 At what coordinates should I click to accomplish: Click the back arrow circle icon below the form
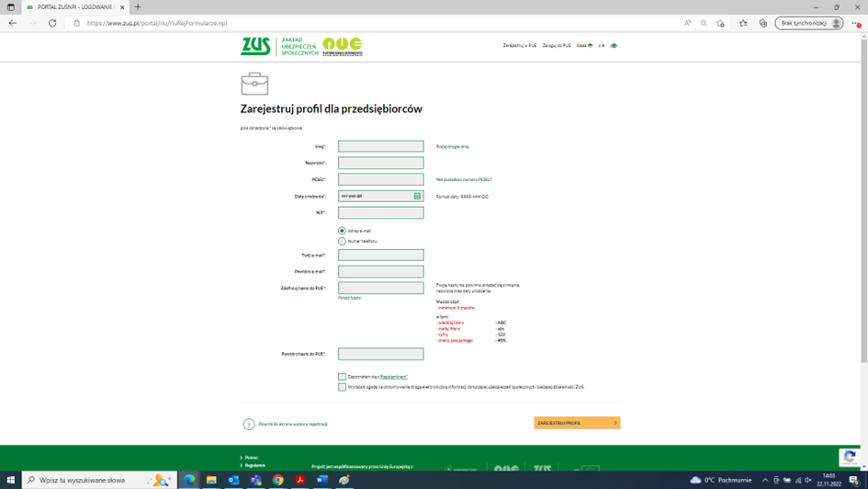point(248,424)
